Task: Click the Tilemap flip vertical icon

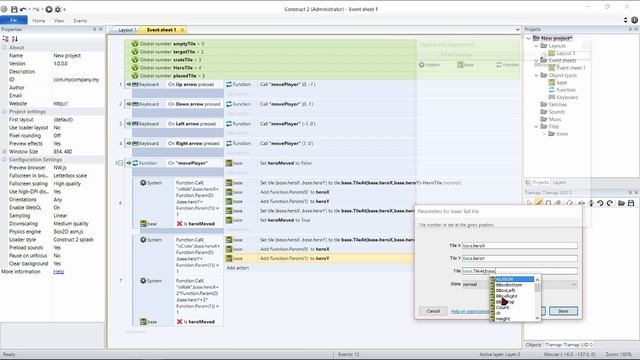Action: [x=591, y=203]
